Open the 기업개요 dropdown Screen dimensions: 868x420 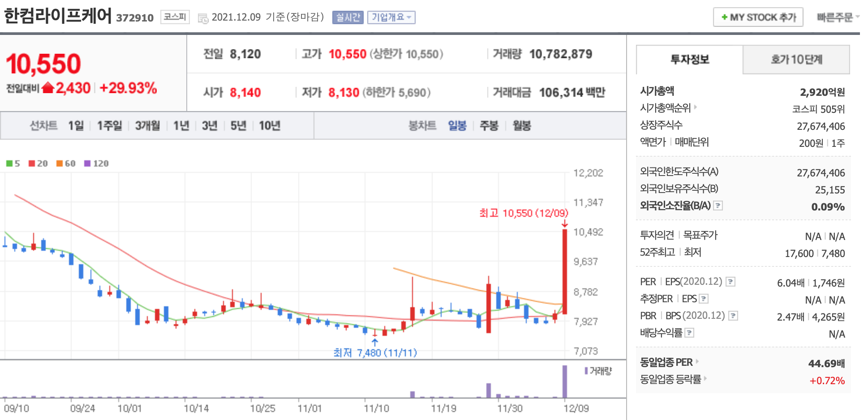(391, 17)
